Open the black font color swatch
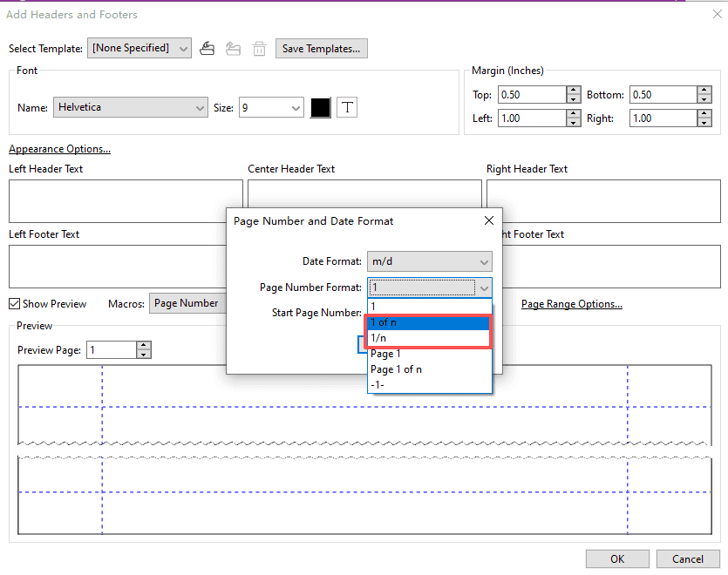The image size is (728, 575). [320, 108]
